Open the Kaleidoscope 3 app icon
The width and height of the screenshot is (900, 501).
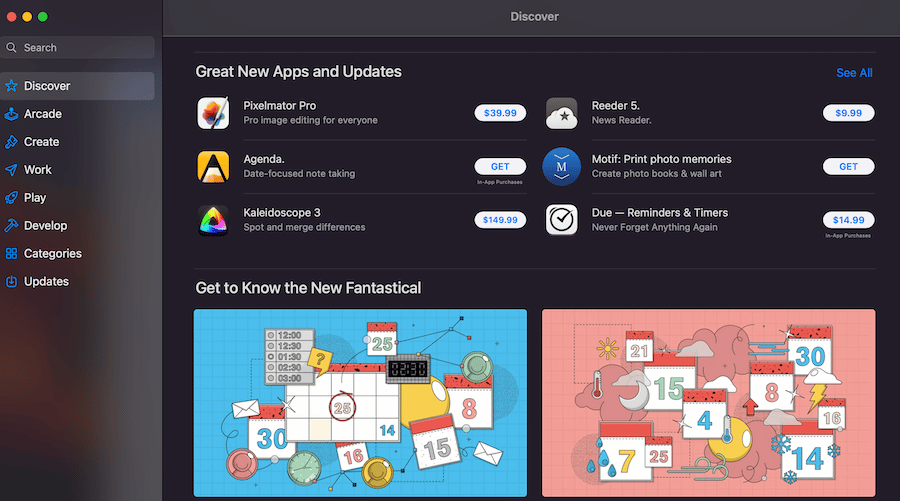[214, 220]
